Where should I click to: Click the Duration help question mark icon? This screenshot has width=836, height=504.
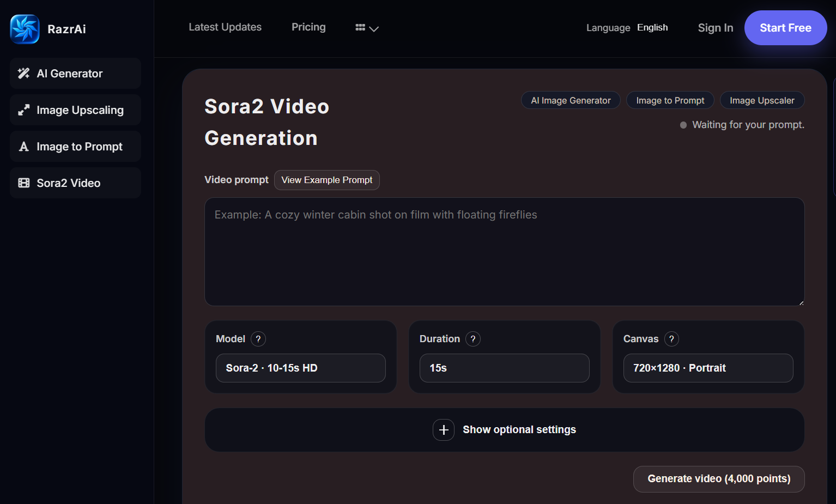473,339
